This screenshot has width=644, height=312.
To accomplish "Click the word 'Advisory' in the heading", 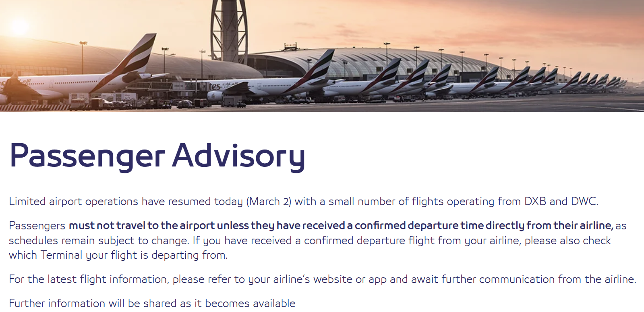I will pos(238,156).
